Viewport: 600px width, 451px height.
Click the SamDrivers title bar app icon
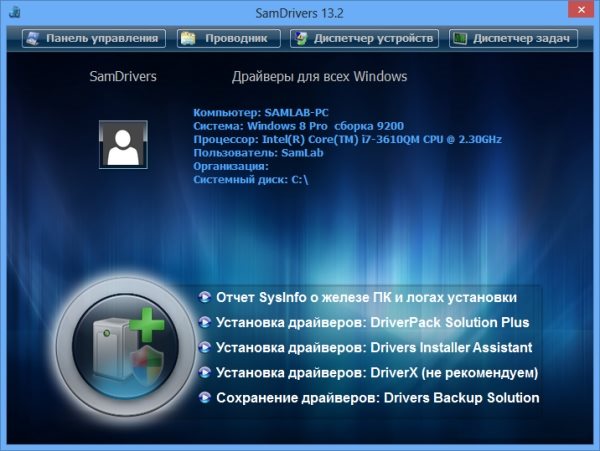[x=12, y=10]
